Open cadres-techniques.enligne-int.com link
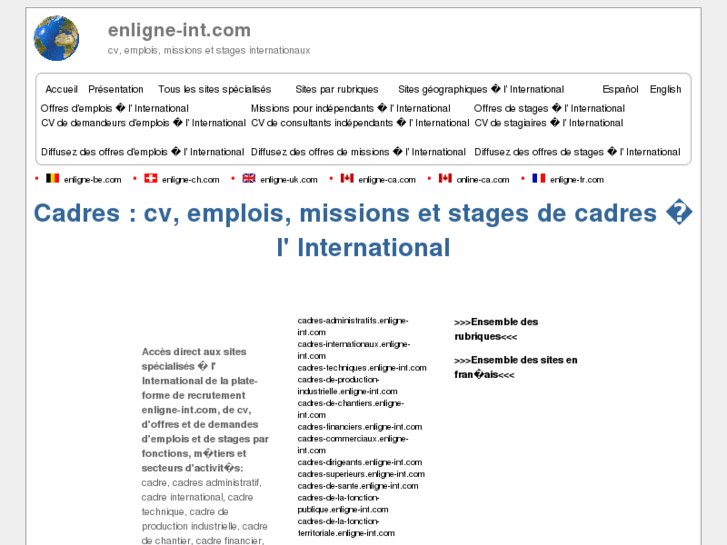The width and height of the screenshot is (727, 545). [362, 368]
